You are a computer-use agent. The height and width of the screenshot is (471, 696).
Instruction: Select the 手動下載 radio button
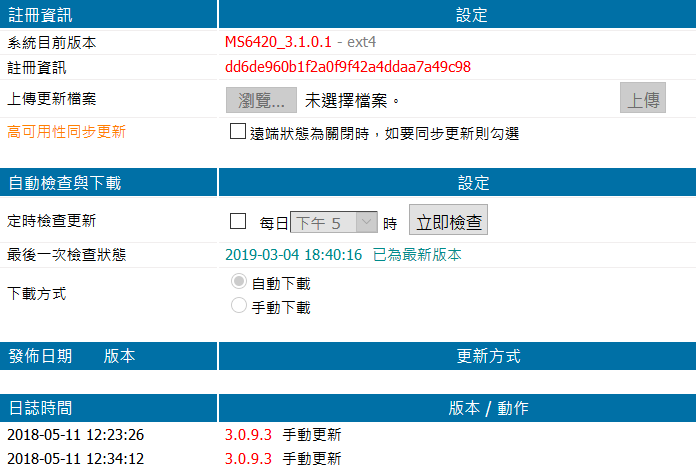pos(238,306)
